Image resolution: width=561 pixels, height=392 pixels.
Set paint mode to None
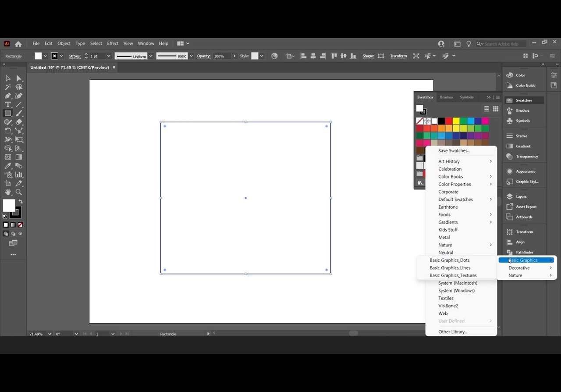click(20, 225)
